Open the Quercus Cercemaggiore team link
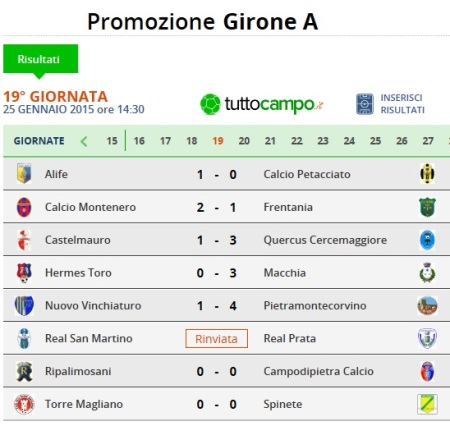This screenshot has width=450, height=426. [325, 240]
